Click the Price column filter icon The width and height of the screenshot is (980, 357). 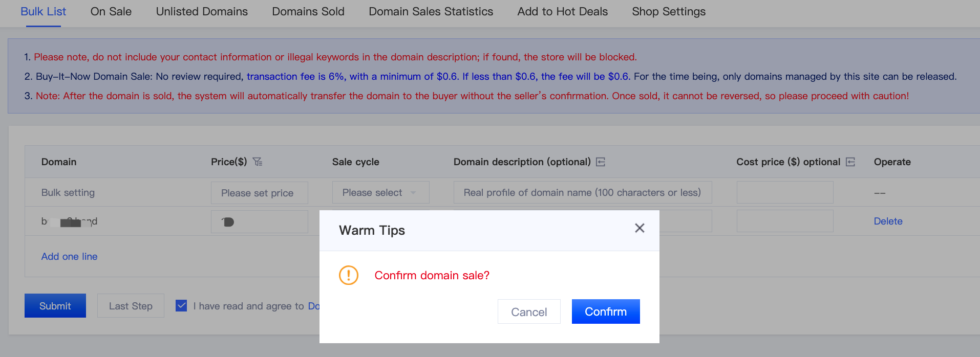pyautogui.click(x=258, y=162)
